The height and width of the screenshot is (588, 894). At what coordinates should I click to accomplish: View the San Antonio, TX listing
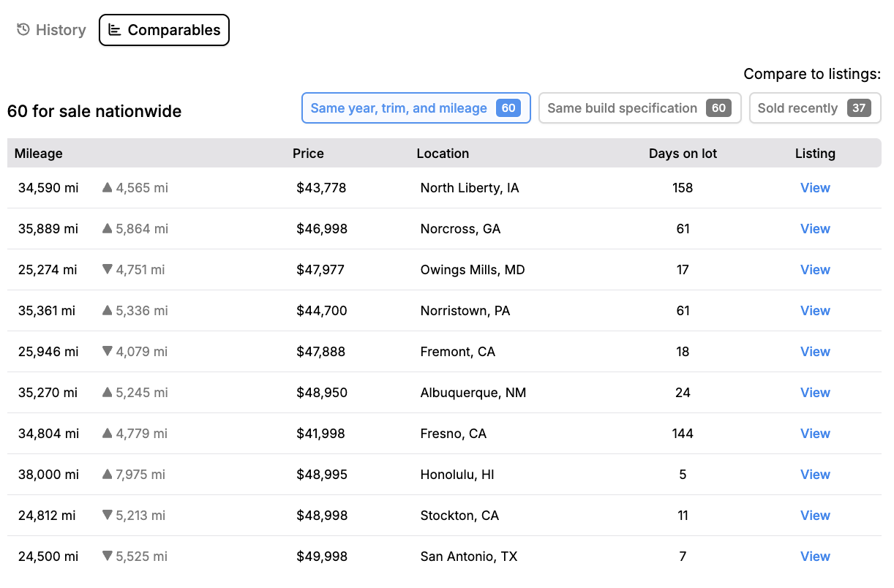point(815,557)
